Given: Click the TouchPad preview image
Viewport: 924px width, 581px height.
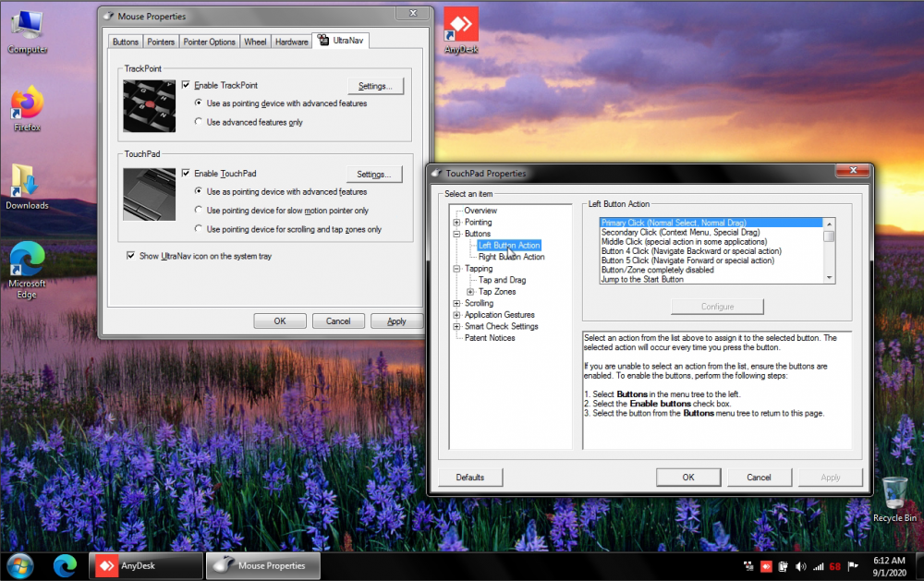Looking at the screenshot, I should [149, 195].
